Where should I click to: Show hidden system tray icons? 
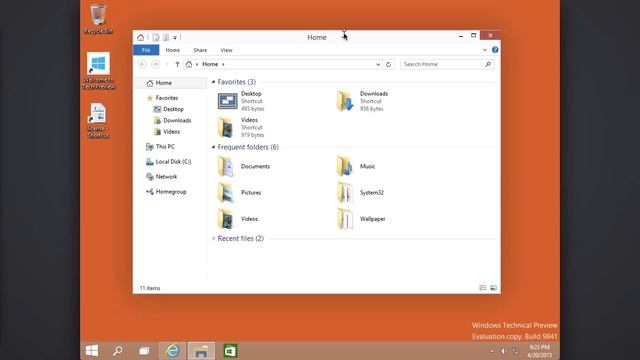(492, 351)
